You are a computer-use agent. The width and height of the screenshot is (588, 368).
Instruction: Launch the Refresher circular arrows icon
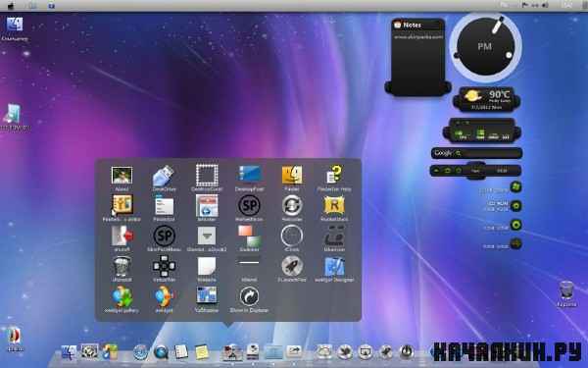pos(292,206)
